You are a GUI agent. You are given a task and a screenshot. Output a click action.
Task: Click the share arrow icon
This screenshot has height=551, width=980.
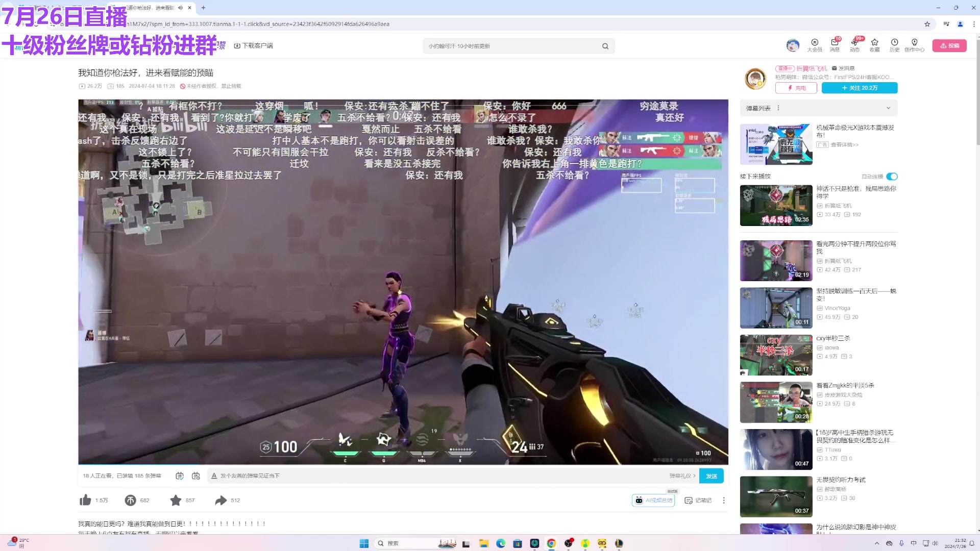coord(220,500)
